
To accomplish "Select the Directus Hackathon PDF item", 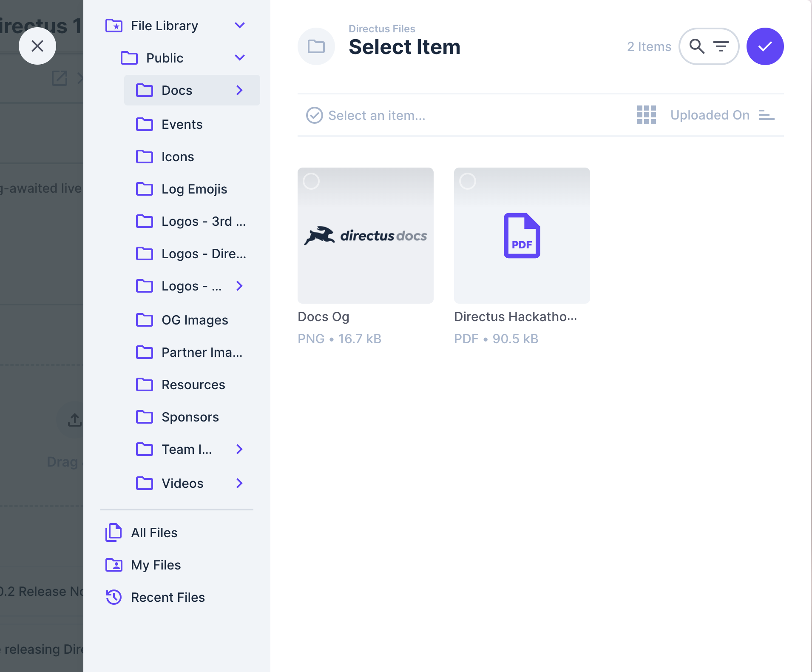I will coord(468,181).
